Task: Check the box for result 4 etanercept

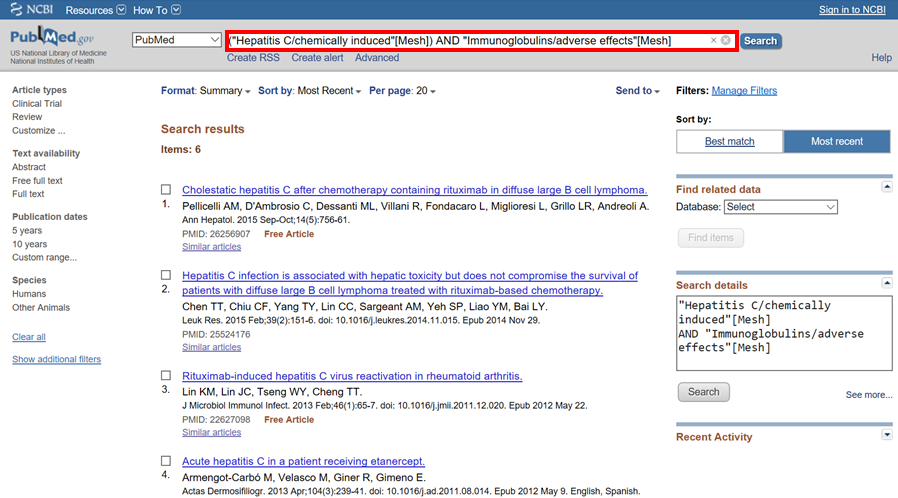Action: tap(166, 461)
